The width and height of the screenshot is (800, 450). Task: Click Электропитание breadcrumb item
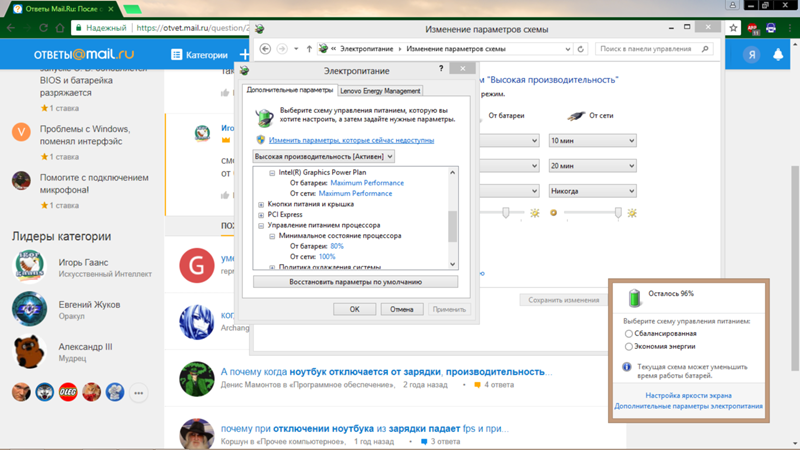pos(367,49)
